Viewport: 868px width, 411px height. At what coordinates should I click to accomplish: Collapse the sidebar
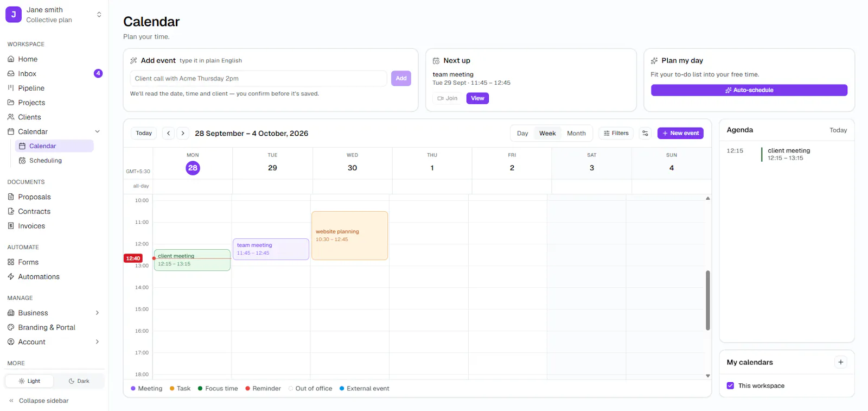click(x=39, y=401)
